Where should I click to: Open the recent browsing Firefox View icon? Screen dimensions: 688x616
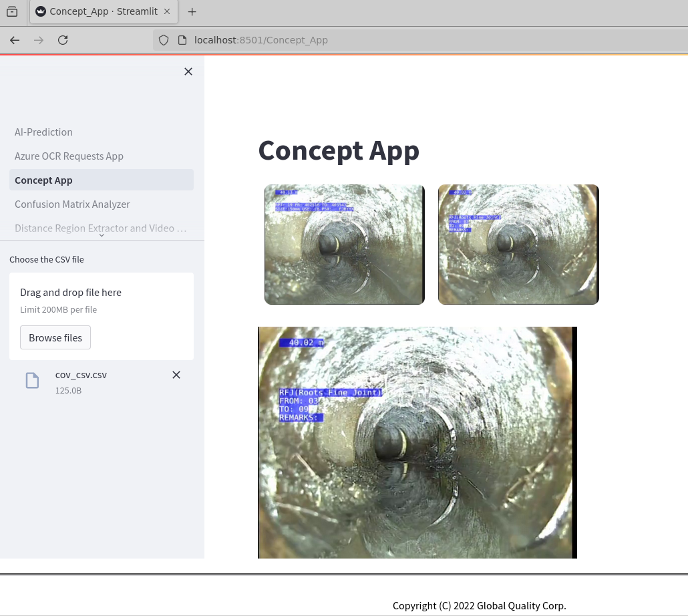pyautogui.click(x=12, y=11)
